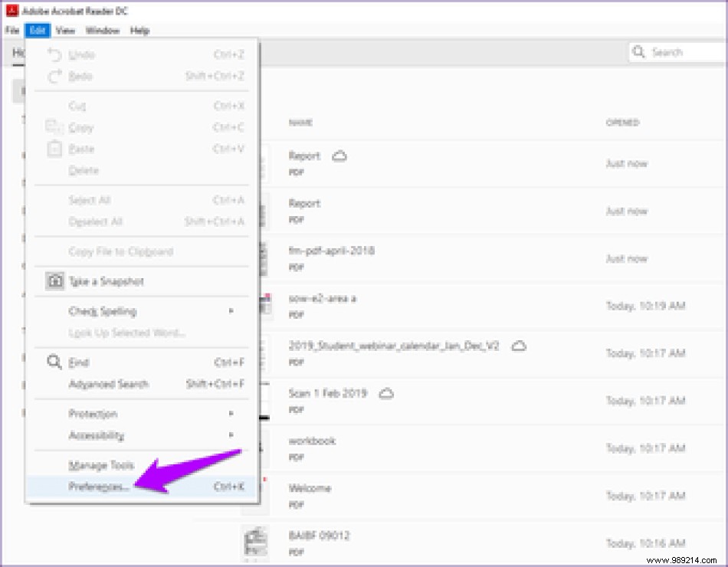The width and height of the screenshot is (728, 567).
Task: Click the cloud icon beside Scan 1 Feb 2019
Action: click(387, 393)
